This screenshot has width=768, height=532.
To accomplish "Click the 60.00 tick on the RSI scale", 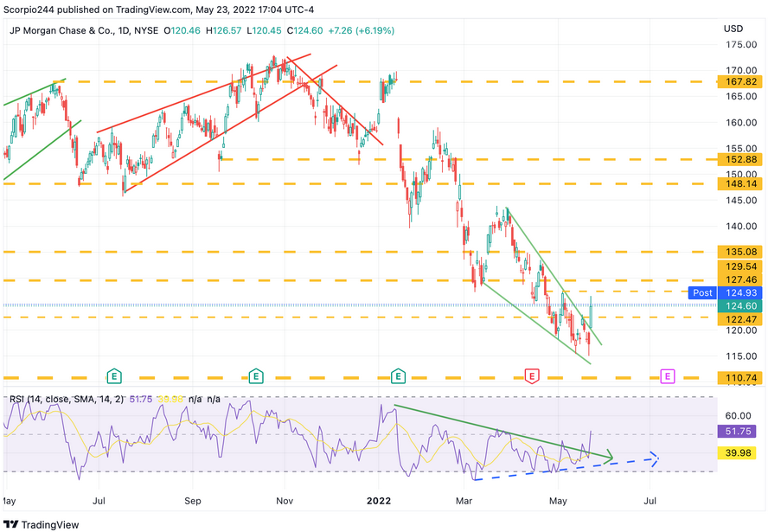I will (738, 416).
